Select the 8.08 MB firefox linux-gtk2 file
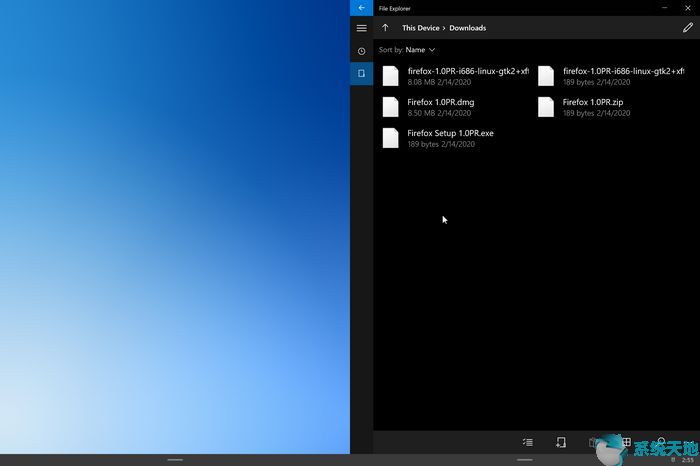700x466 pixels. [x=454, y=76]
